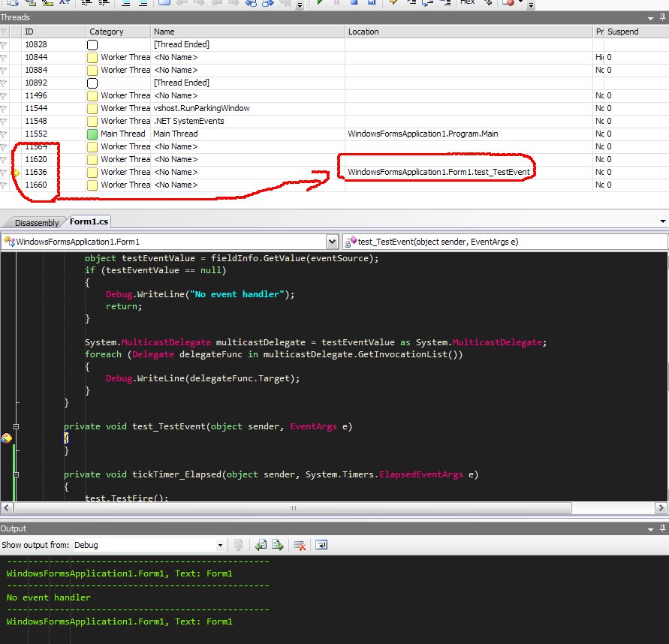Click the breakpoint marker beside test_TestEvent
Viewport: 669px width, 644px height.
[x=6, y=438]
